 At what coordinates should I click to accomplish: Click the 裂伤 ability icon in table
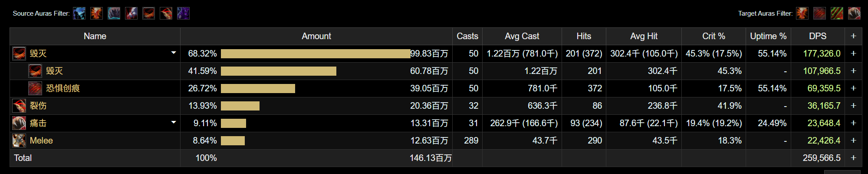[x=19, y=106]
